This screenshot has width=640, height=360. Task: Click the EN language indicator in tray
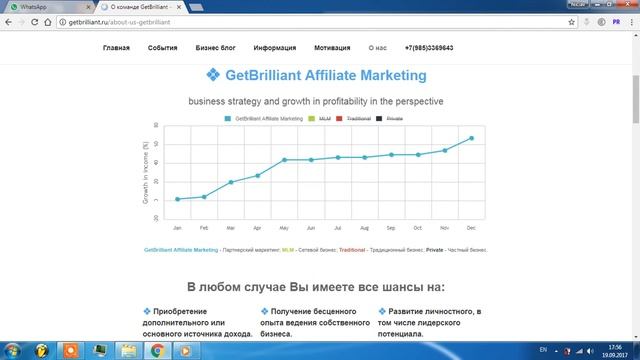[x=543, y=350]
